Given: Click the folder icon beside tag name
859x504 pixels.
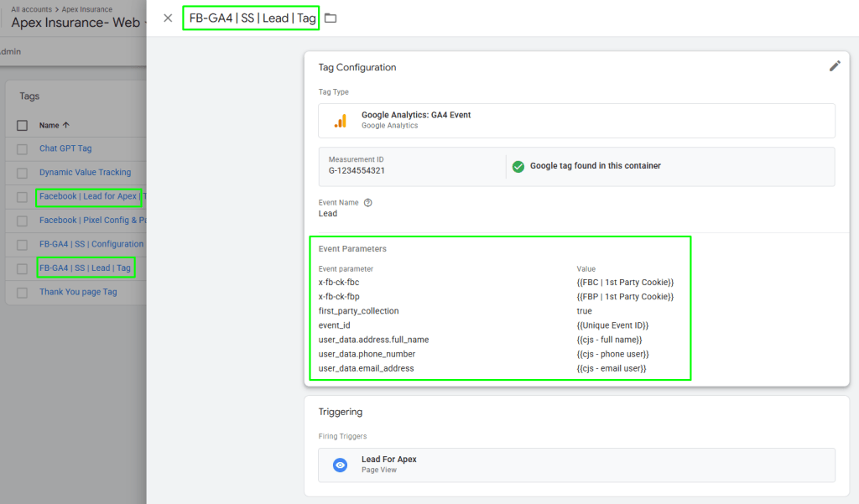Looking at the screenshot, I should click(x=331, y=18).
